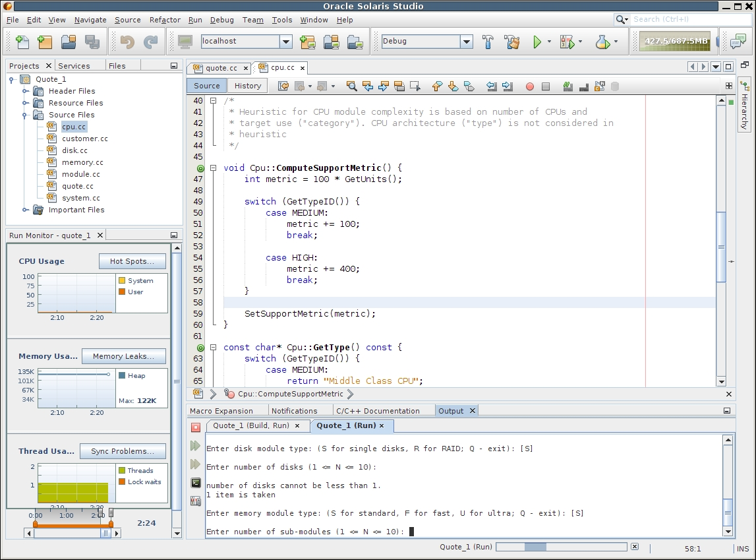Screen dimensions: 756x560
Task: Toggle the Source view button
Action: click(206, 86)
